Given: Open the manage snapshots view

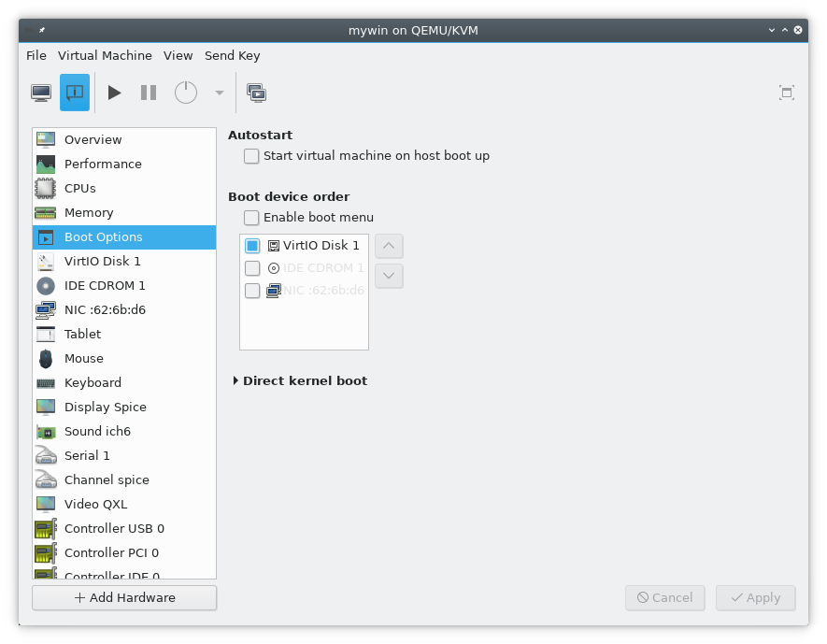Looking at the screenshot, I should (256, 93).
